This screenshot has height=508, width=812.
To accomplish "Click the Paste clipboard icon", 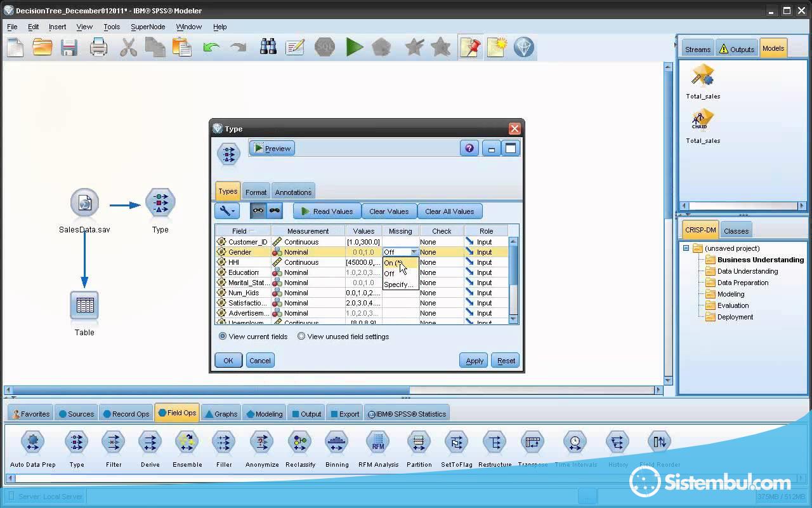I will click(x=181, y=47).
